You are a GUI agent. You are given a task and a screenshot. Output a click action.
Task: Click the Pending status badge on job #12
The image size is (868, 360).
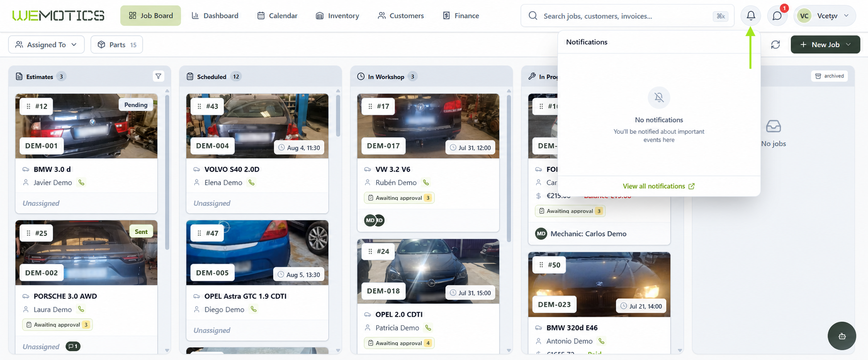click(x=136, y=105)
